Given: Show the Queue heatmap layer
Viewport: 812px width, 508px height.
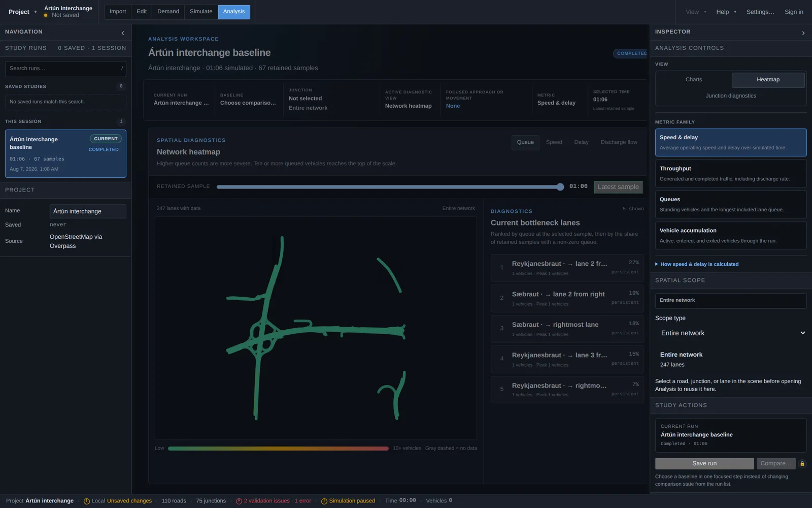Looking at the screenshot, I should coord(525,142).
